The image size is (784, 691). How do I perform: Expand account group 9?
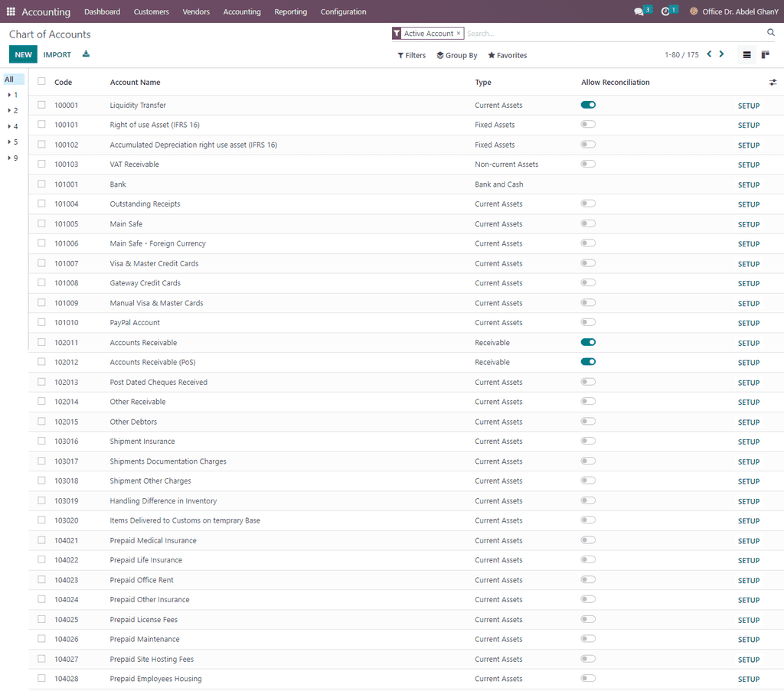(x=13, y=158)
